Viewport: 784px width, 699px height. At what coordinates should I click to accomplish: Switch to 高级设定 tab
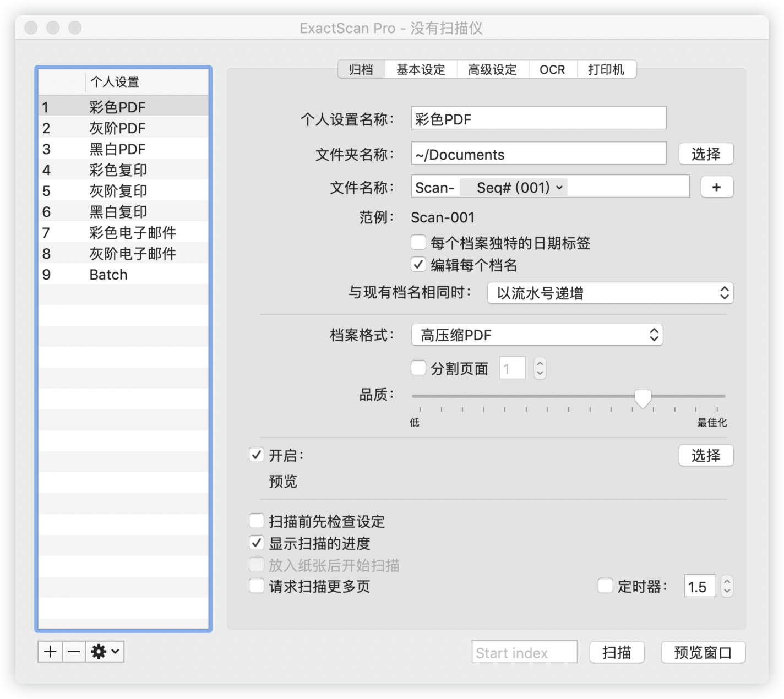point(493,69)
